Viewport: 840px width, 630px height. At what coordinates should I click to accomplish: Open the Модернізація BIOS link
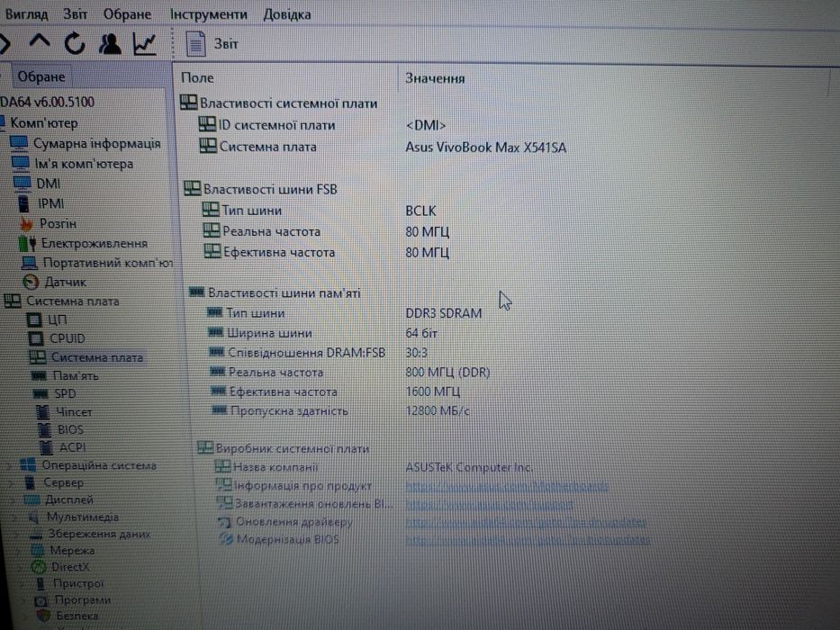point(528,540)
